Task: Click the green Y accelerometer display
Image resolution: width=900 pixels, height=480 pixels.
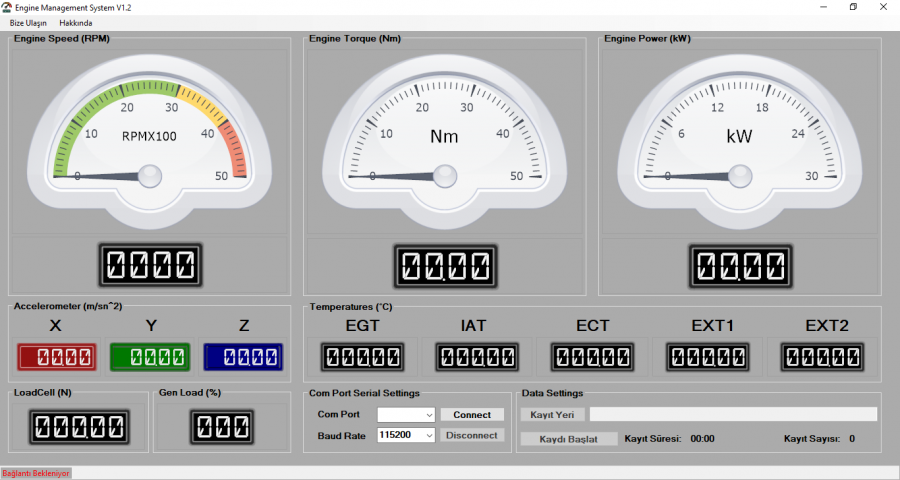Action: point(150,357)
